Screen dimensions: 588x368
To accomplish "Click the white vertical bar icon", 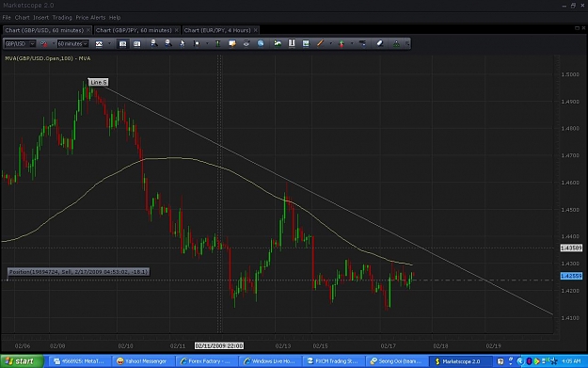I will (292, 43).
